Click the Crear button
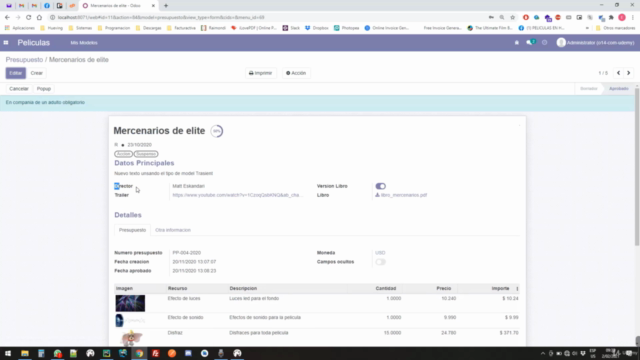The height and width of the screenshot is (360, 640). tap(37, 73)
